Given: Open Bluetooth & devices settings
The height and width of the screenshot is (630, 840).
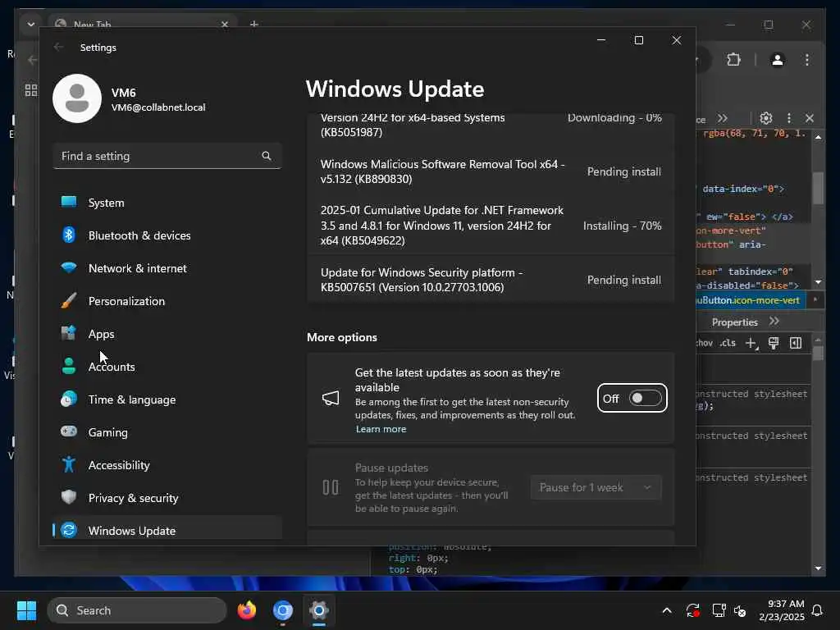Looking at the screenshot, I should (167, 235).
